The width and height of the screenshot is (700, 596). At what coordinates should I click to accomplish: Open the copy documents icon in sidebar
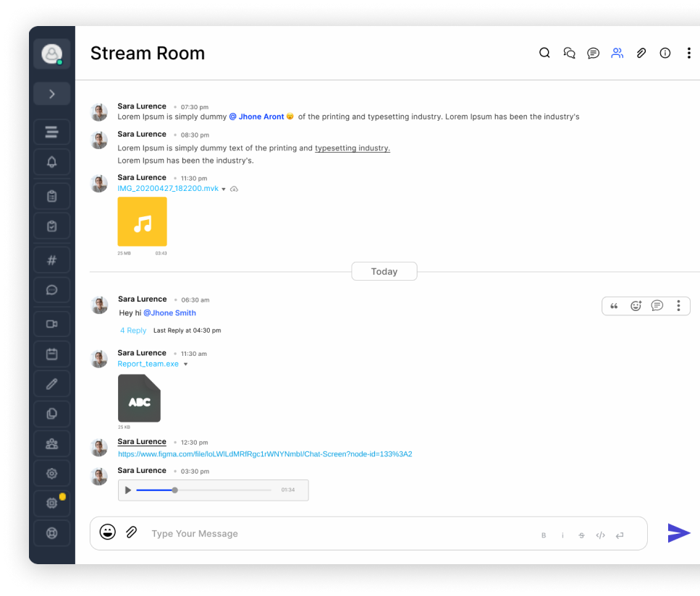click(52, 414)
